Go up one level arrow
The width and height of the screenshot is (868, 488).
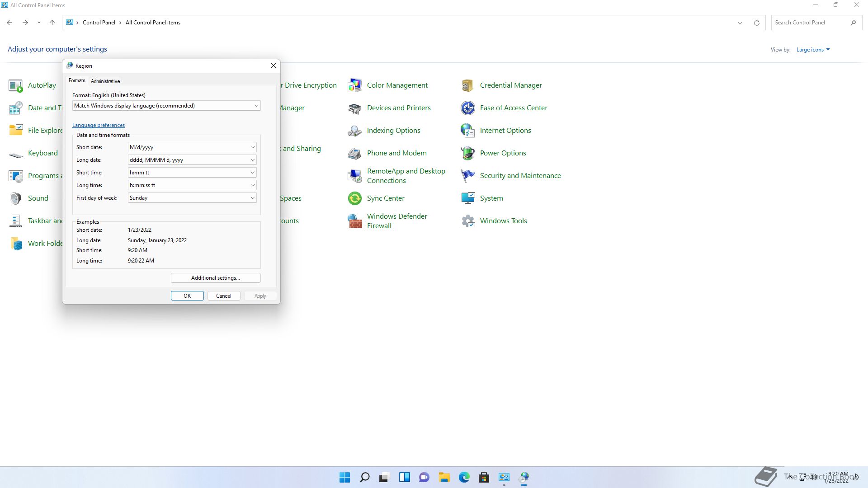click(52, 23)
